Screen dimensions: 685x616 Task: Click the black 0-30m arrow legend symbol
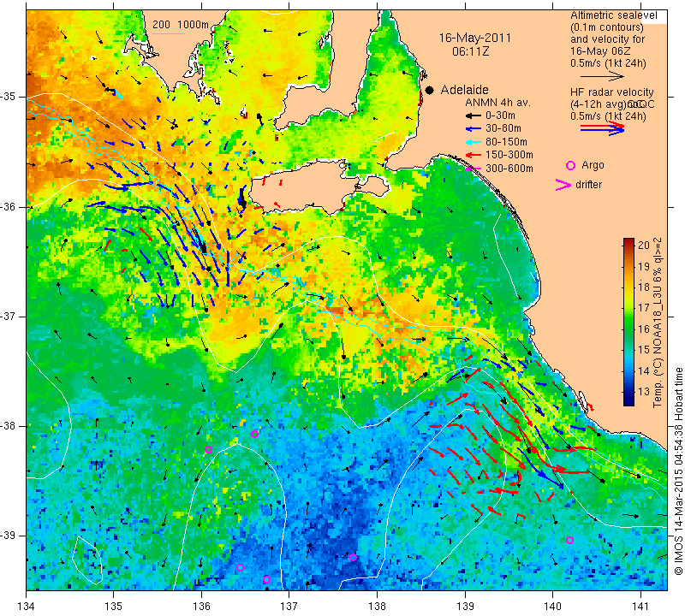pos(473,115)
